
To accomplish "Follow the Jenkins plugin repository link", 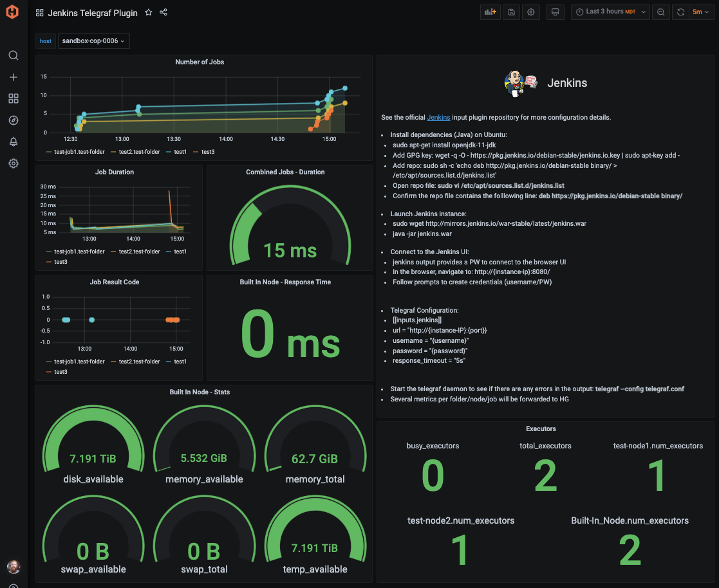I will [x=438, y=117].
